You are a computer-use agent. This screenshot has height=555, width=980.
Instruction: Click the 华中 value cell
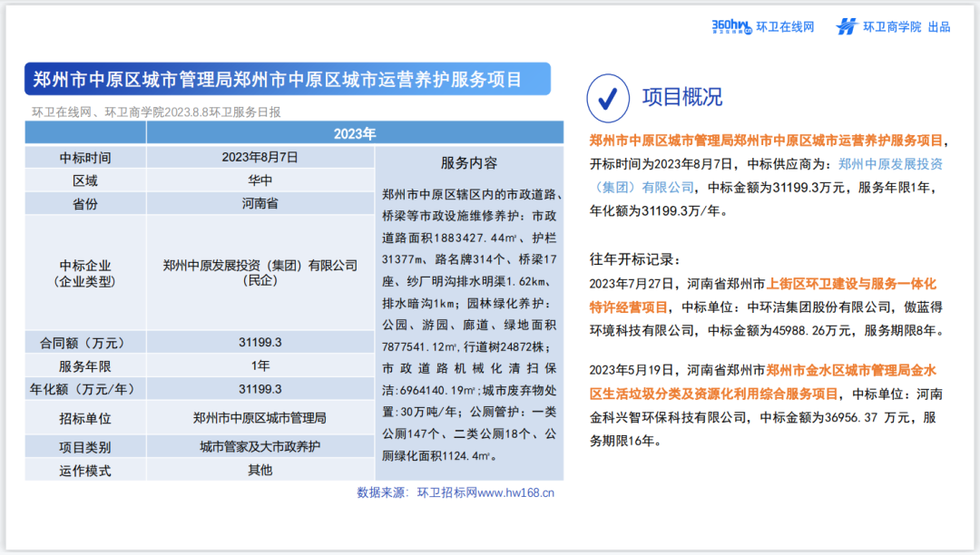coord(260,180)
